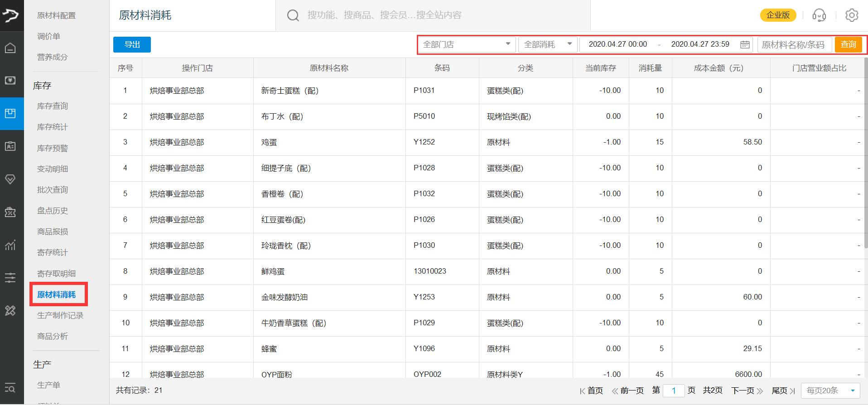
Task: Open the chart reports sidebar icon
Action: tap(10, 245)
